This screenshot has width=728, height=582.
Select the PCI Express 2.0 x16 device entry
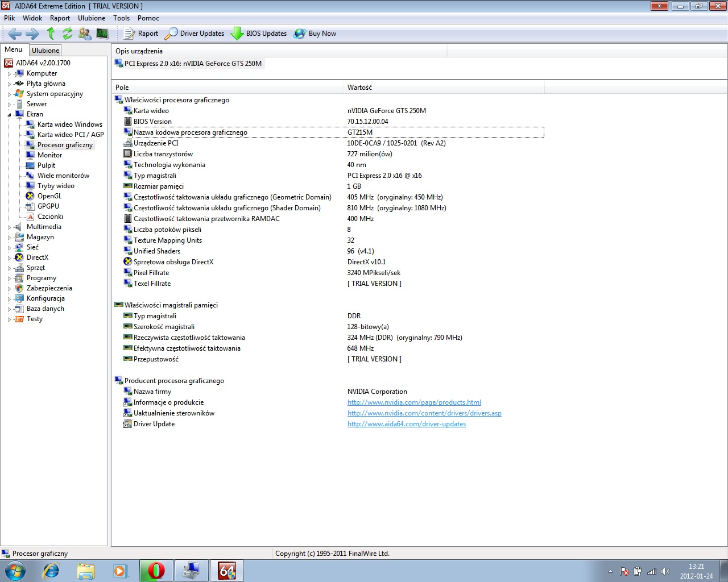188,64
